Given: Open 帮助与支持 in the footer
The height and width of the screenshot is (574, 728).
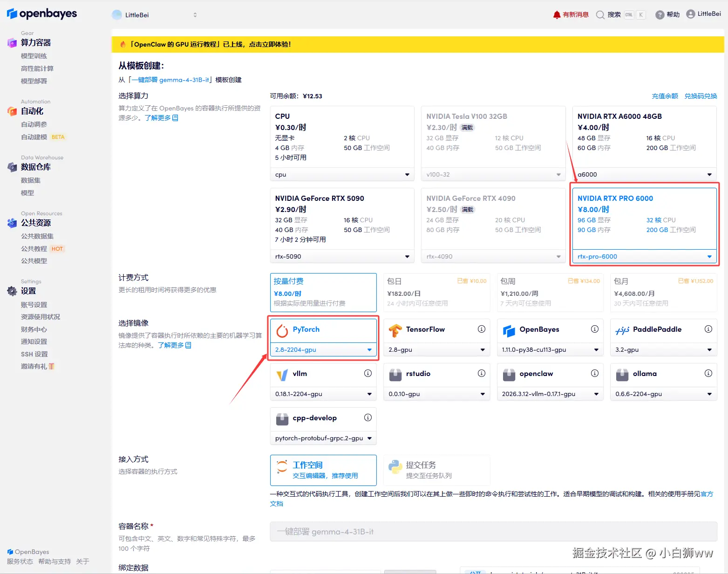Looking at the screenshot, I should coord(54,561).
